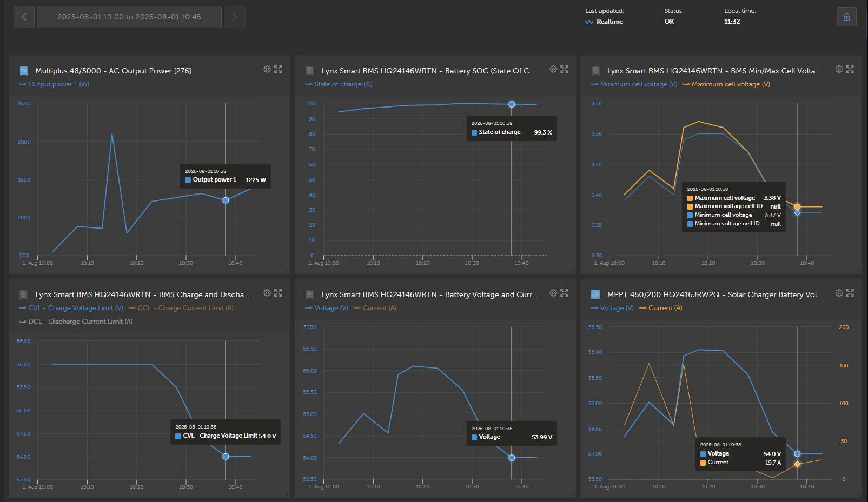The width and height of the screenshot is (868, 502).
Task: Go to previous time range with left chevron
Action: [24, 17]
